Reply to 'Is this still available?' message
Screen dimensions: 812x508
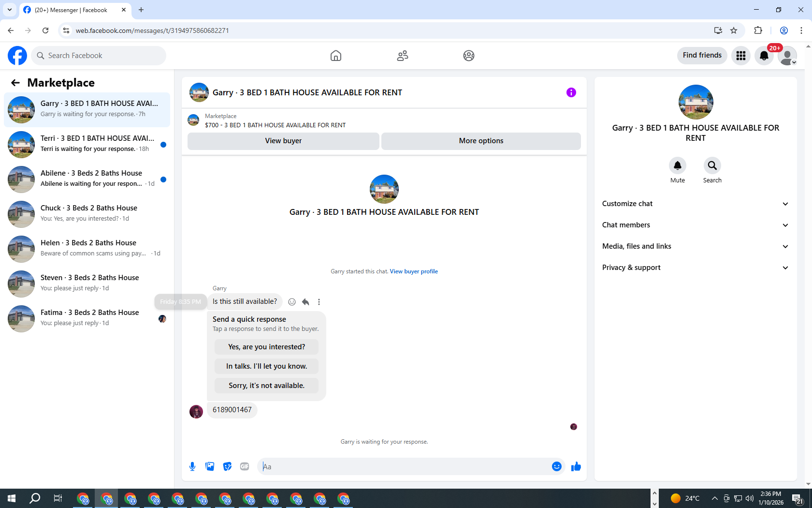(305, 302)
